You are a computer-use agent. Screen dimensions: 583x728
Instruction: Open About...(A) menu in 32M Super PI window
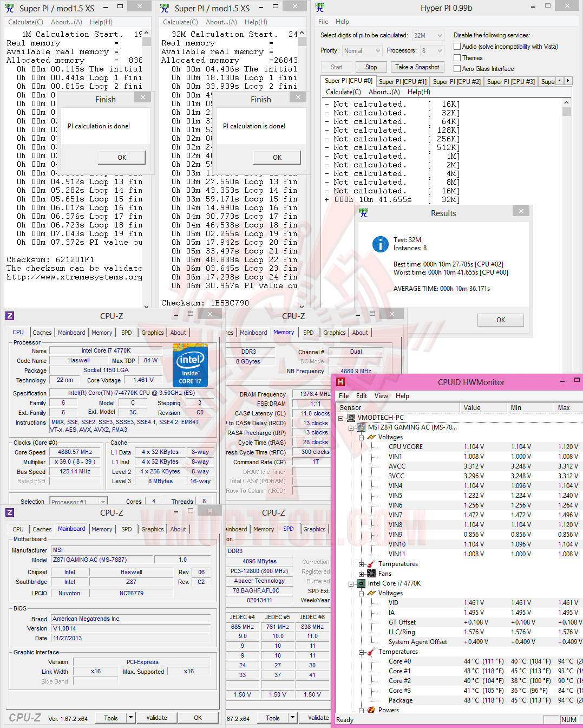point(221,22)
